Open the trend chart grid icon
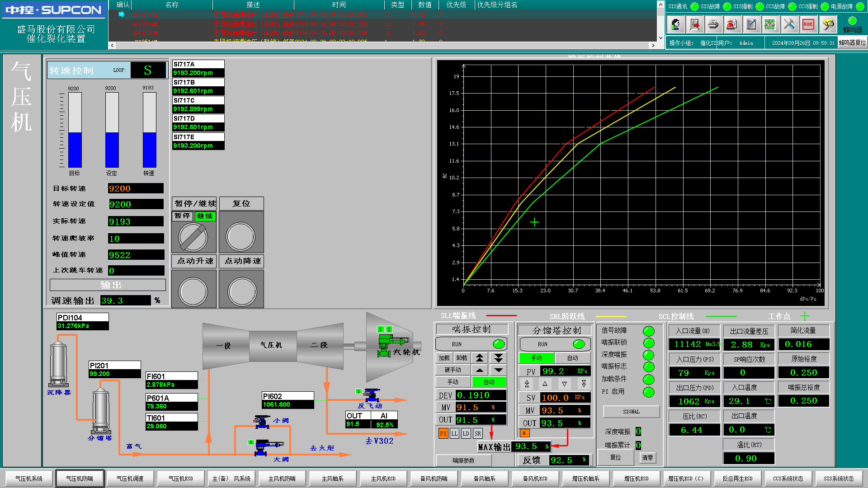This screenshot has height=488, width=868. pos(770,24)
